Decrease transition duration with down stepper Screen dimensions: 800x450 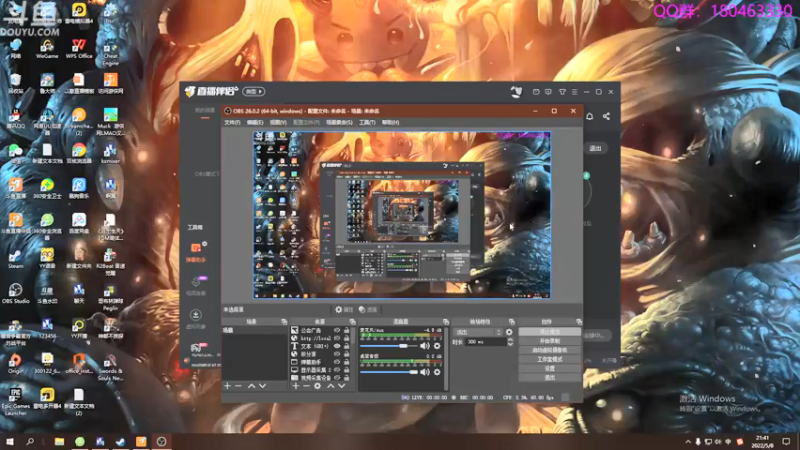[x=510, y=344]
